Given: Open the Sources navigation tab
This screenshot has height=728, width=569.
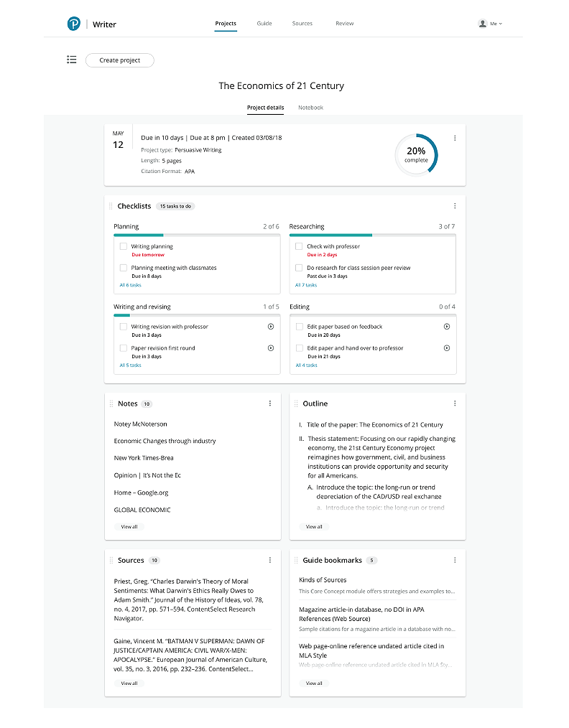Looking at the screenshot, I should [302, 23].
